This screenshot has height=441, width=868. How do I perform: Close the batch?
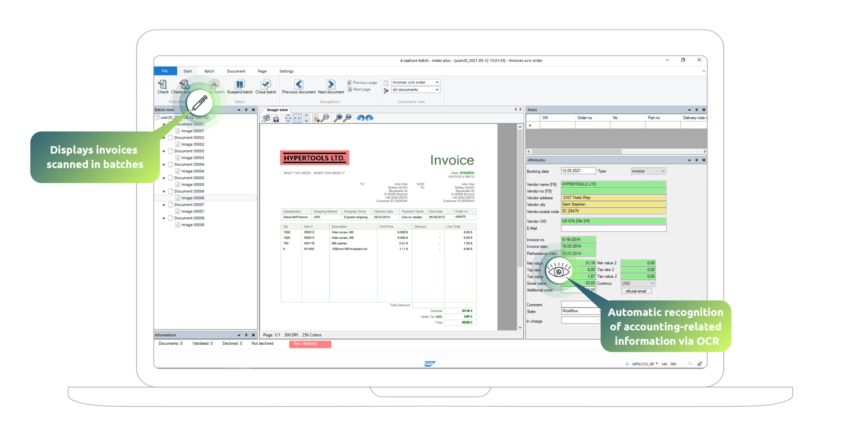[266, 87]
